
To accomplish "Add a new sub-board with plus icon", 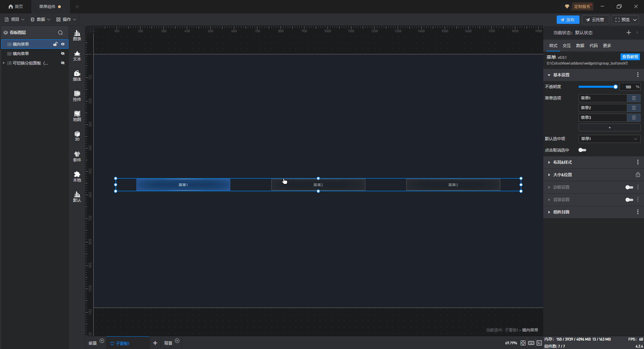I will [155, 343].
